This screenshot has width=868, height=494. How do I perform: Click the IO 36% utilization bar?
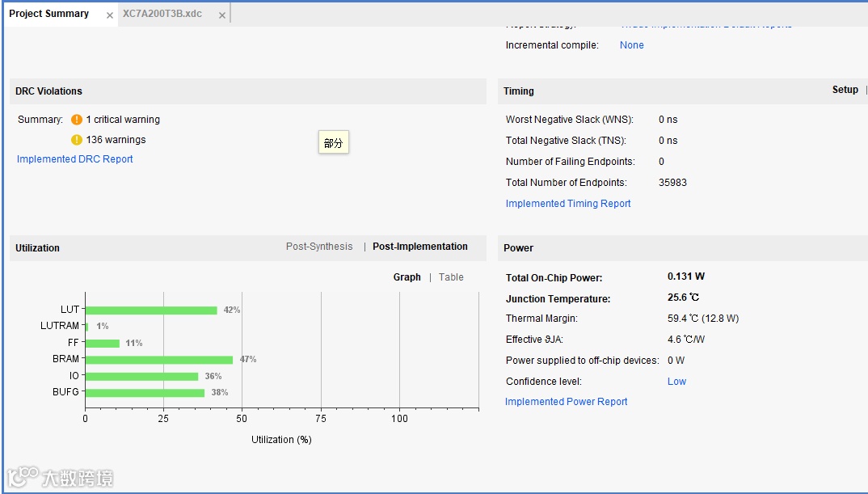pos(141,377)
